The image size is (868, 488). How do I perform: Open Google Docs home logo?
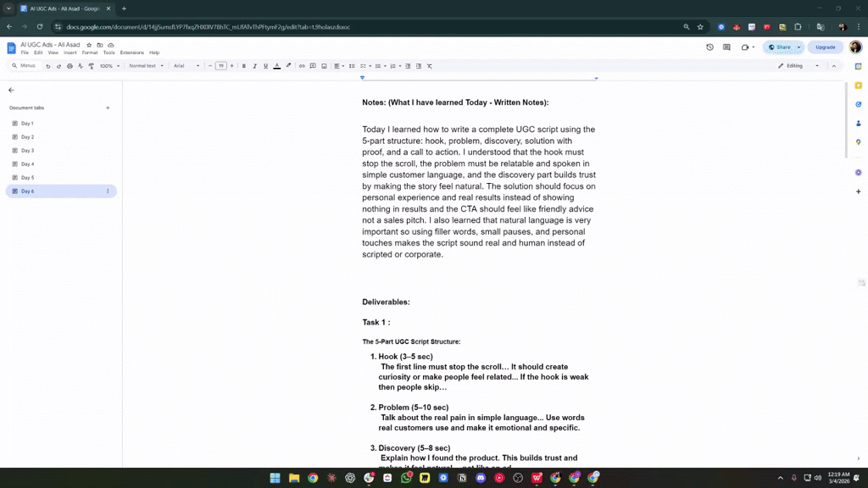point(11,48)
